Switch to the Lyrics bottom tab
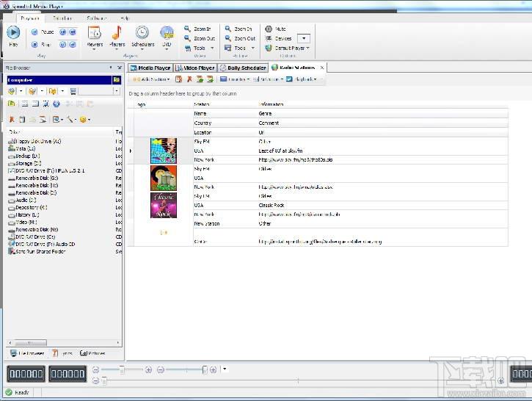Viewport: 532px width, 401px height. tap(62, 353)
